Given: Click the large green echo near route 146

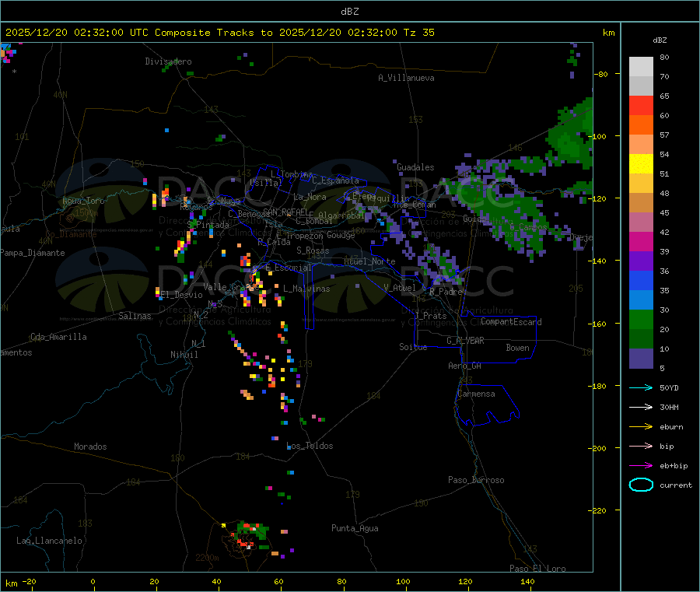Looking at the screenshot, I should pos(569,138).
